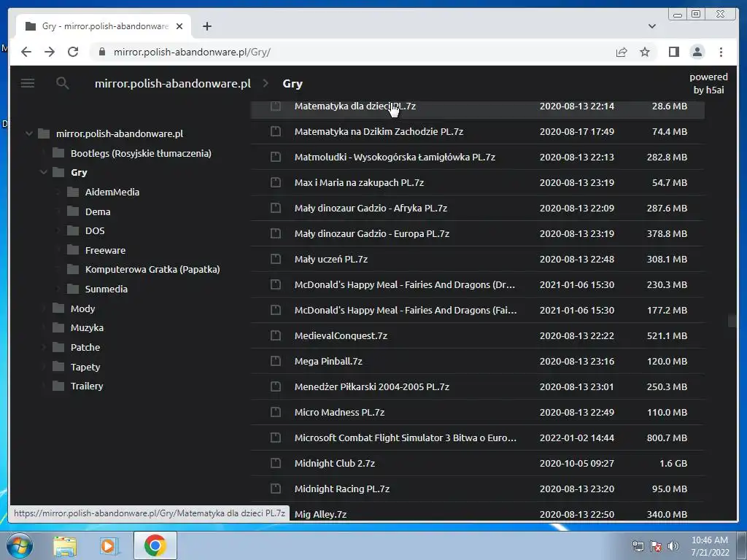Collapse the mirror.polish-abandonware.pl tree root
Image resolution: width=747 pixels, height=560 pixels.
(x=29, y=133)
